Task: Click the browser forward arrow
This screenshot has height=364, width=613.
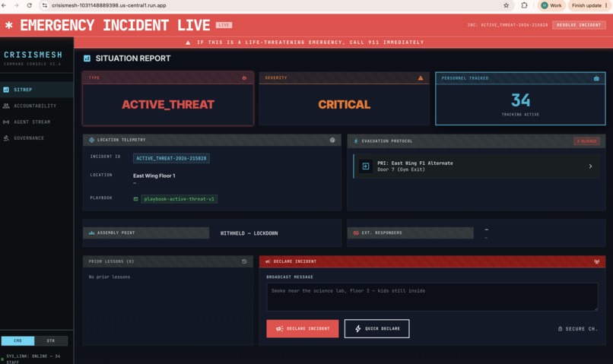Action: pos(17,5)
